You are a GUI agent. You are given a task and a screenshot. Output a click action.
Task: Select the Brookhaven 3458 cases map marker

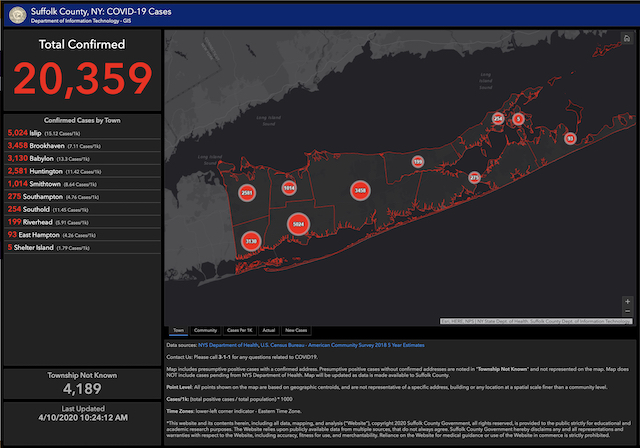pyautogui.click(x=360, y=189)
